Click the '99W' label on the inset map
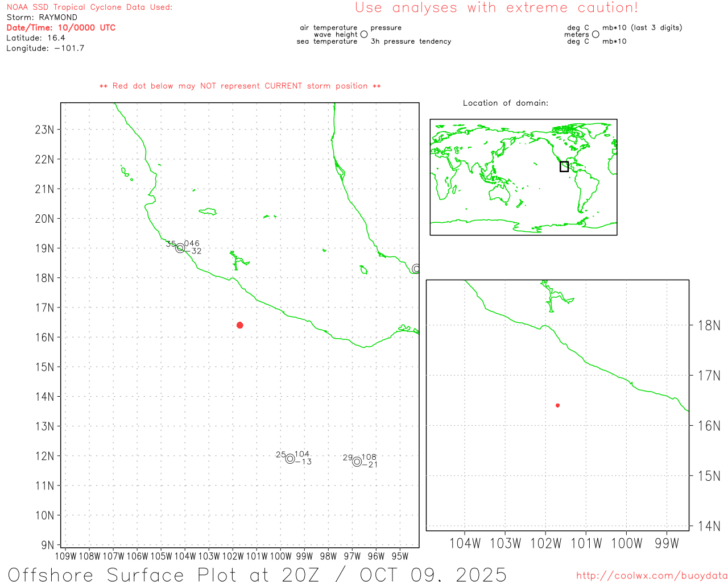 [x=667, y=543]
